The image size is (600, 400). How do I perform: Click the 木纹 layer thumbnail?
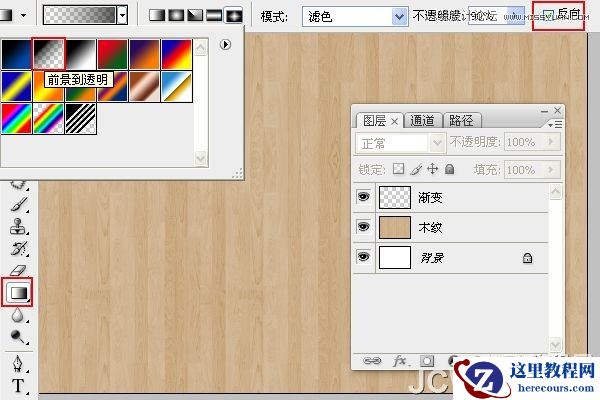395,227
